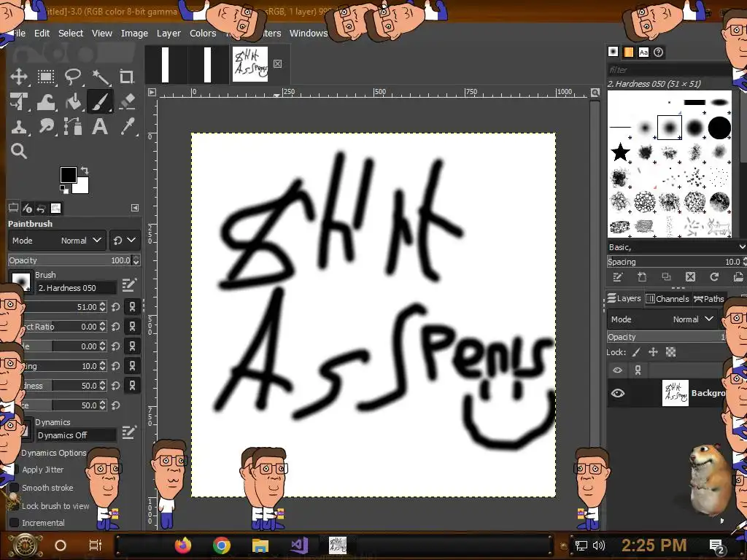Reset brush size 51.00 to default
Viewport: 747px width, 560px height.
pyautogui.click(x=116, y=307)
